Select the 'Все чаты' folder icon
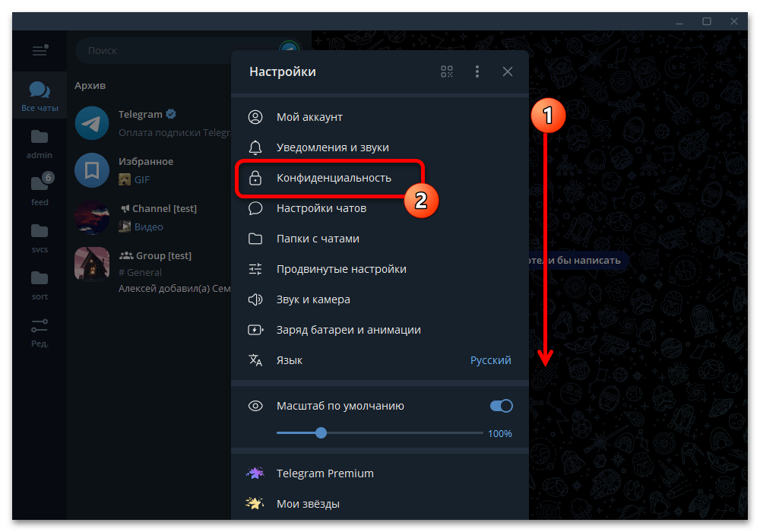 (40, 97)
